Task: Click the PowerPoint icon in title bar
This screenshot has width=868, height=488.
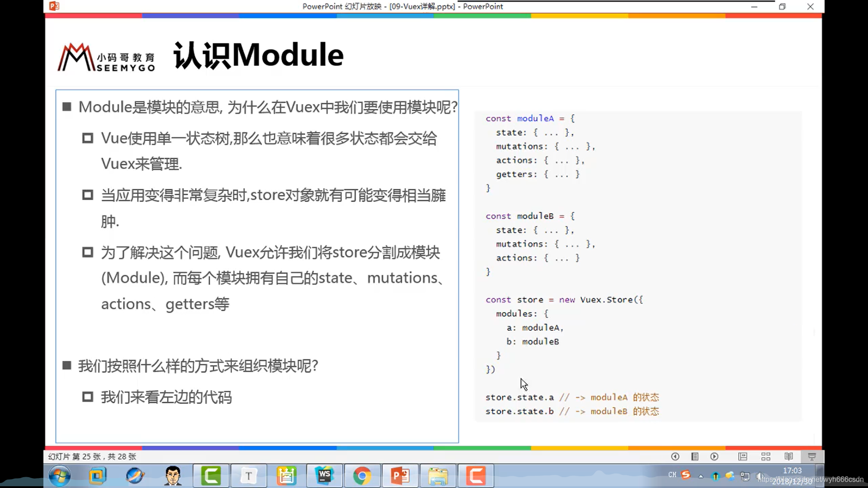Action: (54, 6)
